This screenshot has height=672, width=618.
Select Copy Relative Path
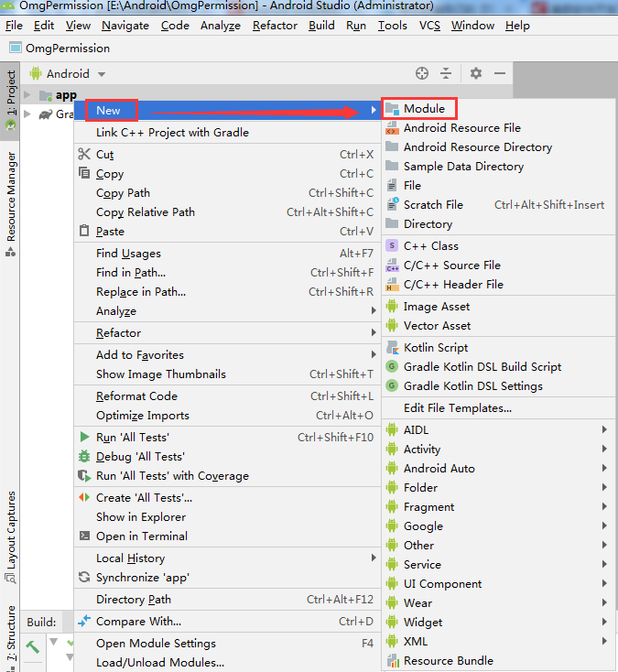(227, 212)
